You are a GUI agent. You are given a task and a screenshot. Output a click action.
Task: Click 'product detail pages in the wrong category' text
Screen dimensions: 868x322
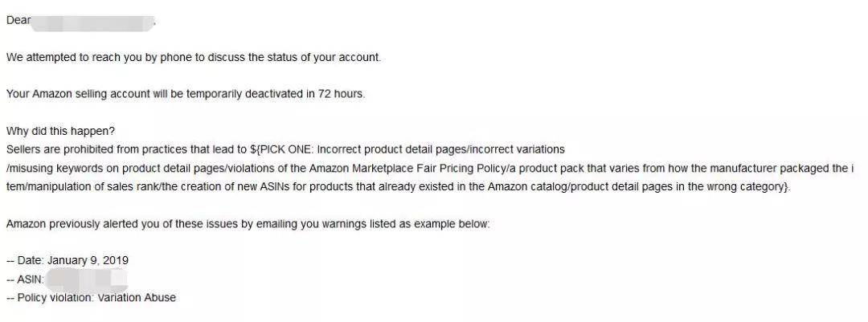(679, 186)
